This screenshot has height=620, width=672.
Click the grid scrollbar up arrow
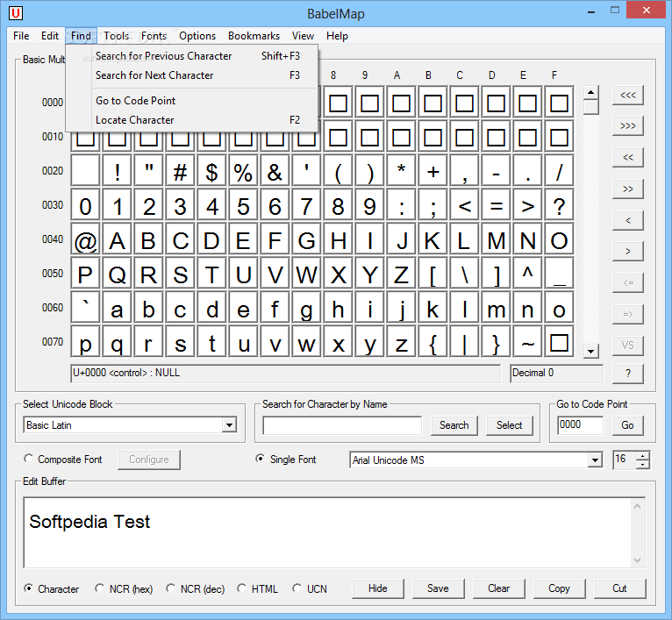(591, 92)
